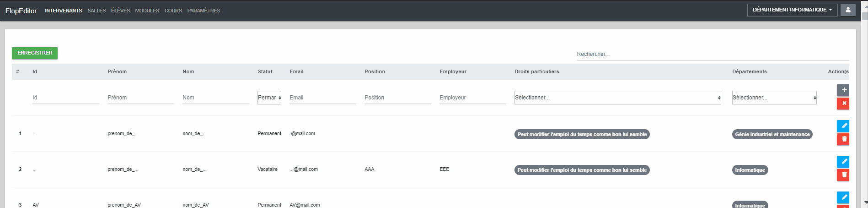
Task: Click row 2's Informatique department badge
Action: [x=750, y=170]
